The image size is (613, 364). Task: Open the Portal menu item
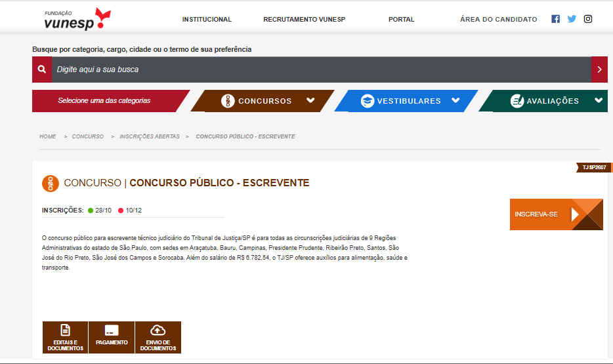[401, 20]
